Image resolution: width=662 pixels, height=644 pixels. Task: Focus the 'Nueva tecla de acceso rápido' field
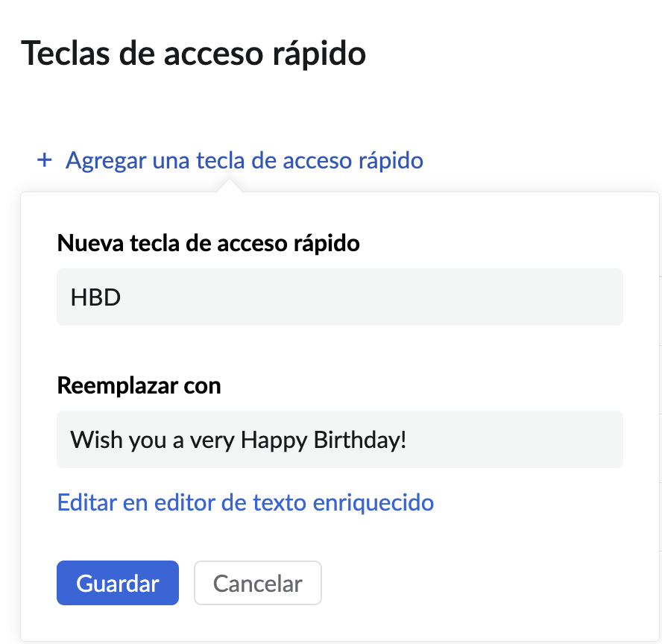pyautogui.click(x=339, y=297)
